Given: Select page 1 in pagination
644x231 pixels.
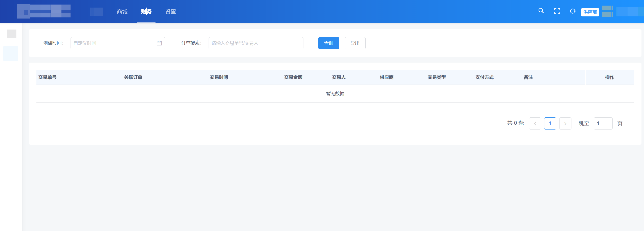Looking at the screenshot, I should pyautogui.click(x=550, y=123).
